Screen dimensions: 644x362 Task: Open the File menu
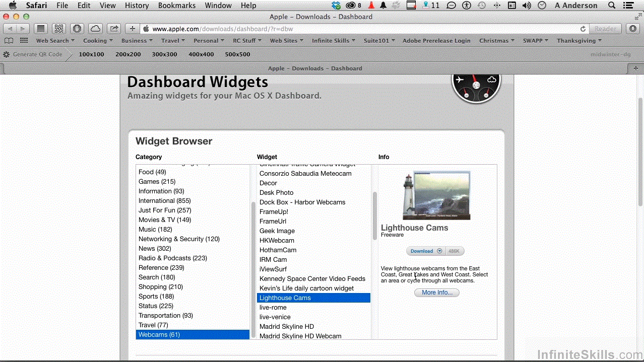coord(62,6)
